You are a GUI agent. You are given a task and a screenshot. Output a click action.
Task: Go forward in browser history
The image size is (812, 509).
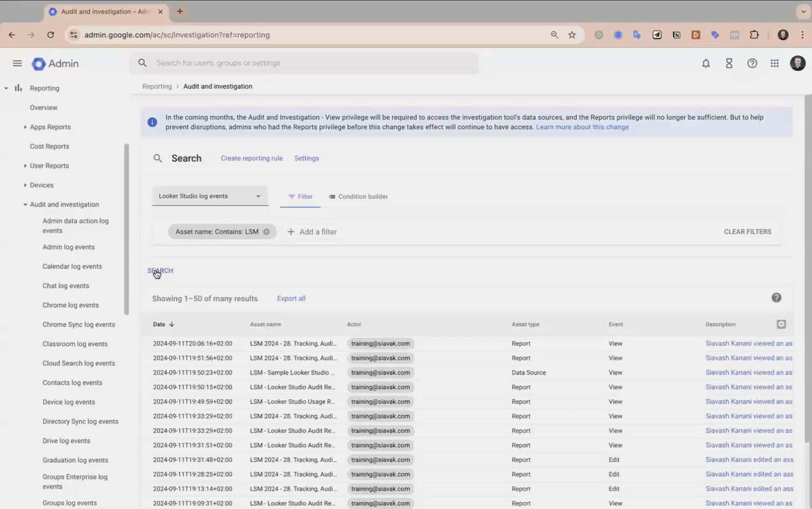(31, 35)
